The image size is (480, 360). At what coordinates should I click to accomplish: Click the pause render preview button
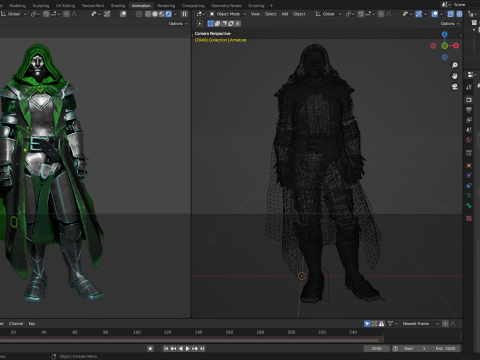(x=184, y=14)
